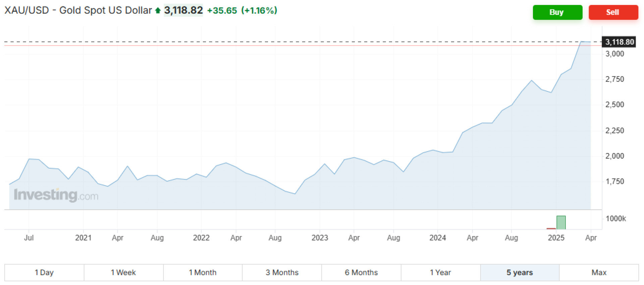Click the small red volume bar
The width and height of the screenshot is (644, 285).
click(x=551, y=228)
